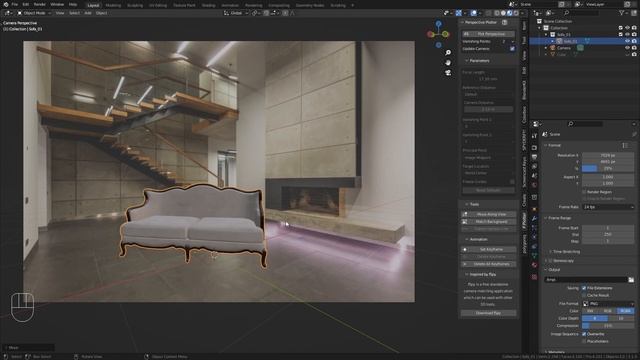640x360 pixels.
Task: Click Set Keyframe button
Action: coord(489,249)
